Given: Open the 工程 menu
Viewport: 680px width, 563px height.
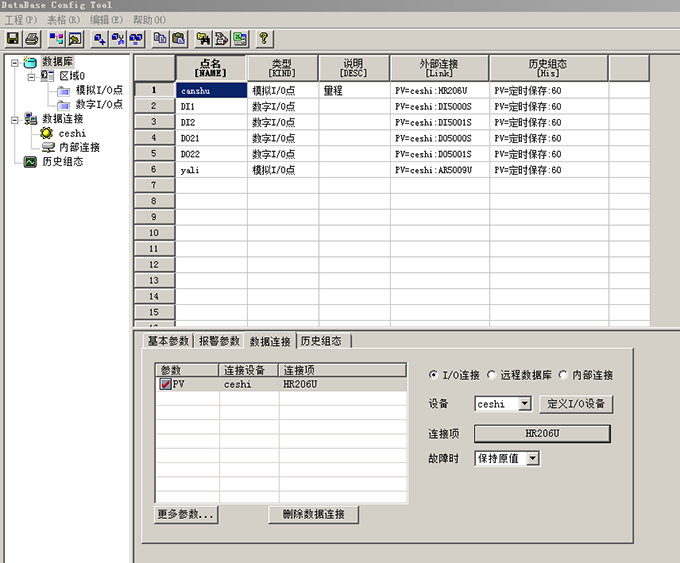Looking at the screenshot, I should tap(20, 20).
